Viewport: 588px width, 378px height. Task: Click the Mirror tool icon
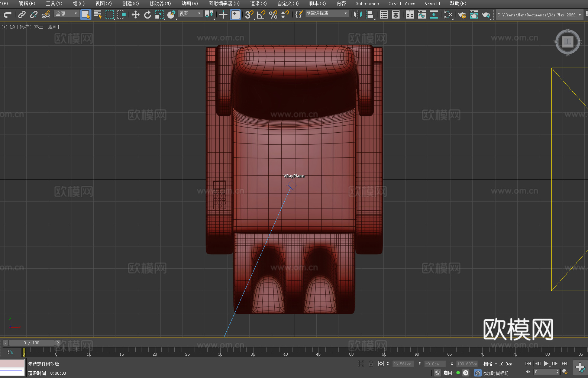pyautogui.click(x=358, y=14)
